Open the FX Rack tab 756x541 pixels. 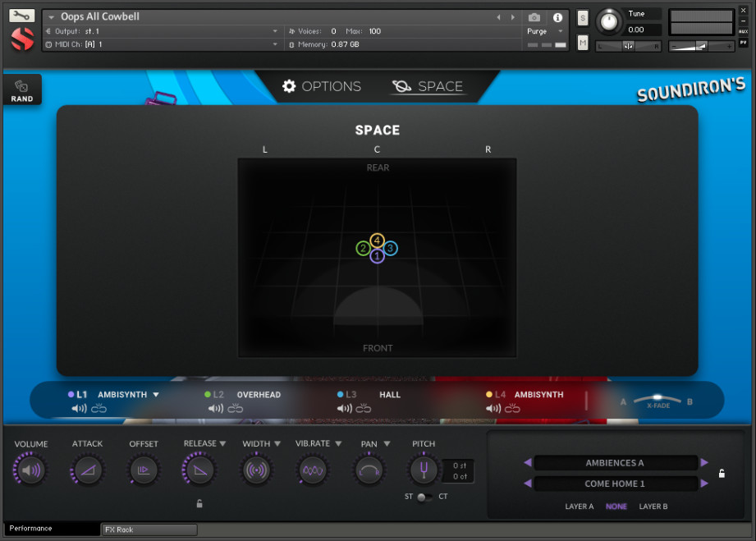click(x=148, y=530)
